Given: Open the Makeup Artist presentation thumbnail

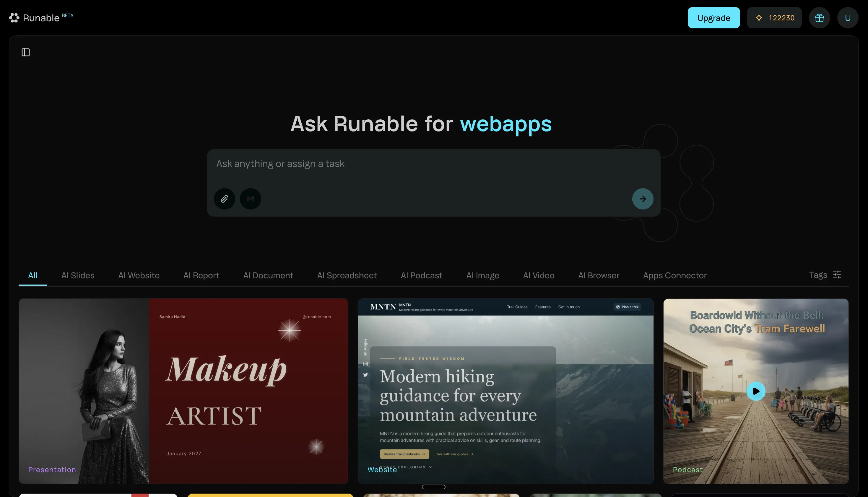Looking at the screenshot, I should [183, 391].
